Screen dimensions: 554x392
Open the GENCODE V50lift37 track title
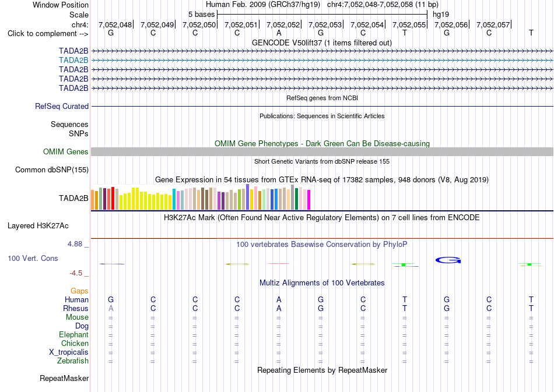point(321,43)
